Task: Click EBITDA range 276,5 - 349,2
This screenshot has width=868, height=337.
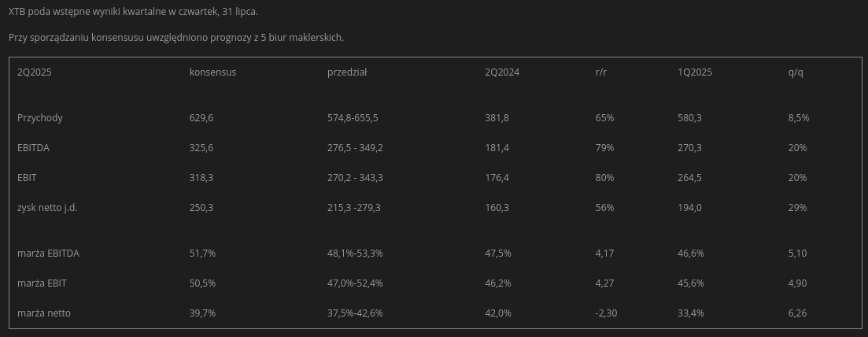Action: point(355,148)
